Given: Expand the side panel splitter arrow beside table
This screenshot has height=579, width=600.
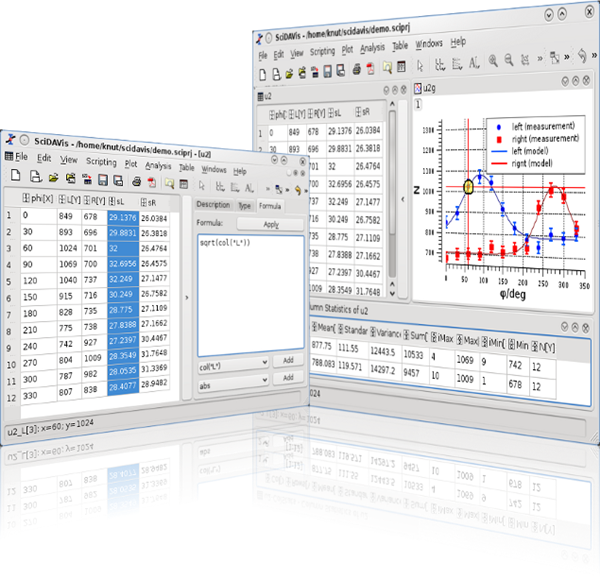Looking at the screenshot, I should (x=188, y=297).
